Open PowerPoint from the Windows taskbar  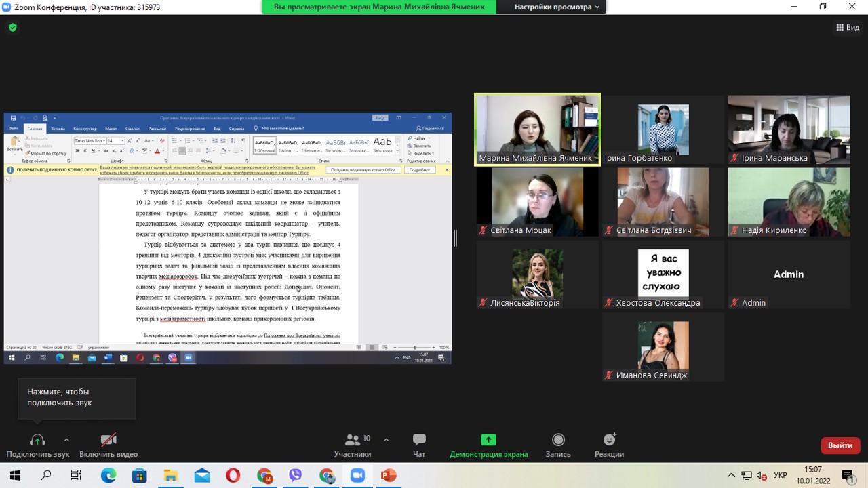point(389,475)
